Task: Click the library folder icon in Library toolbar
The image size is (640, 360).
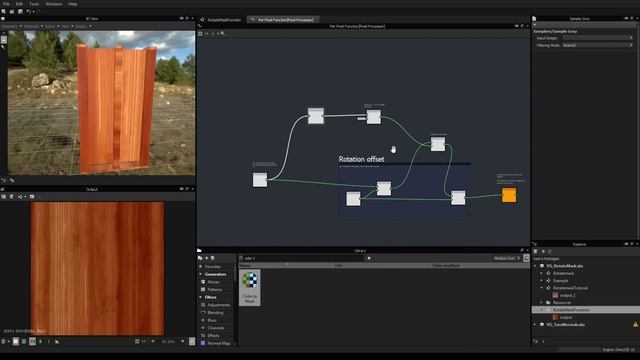Action: [x=200, y=258]
